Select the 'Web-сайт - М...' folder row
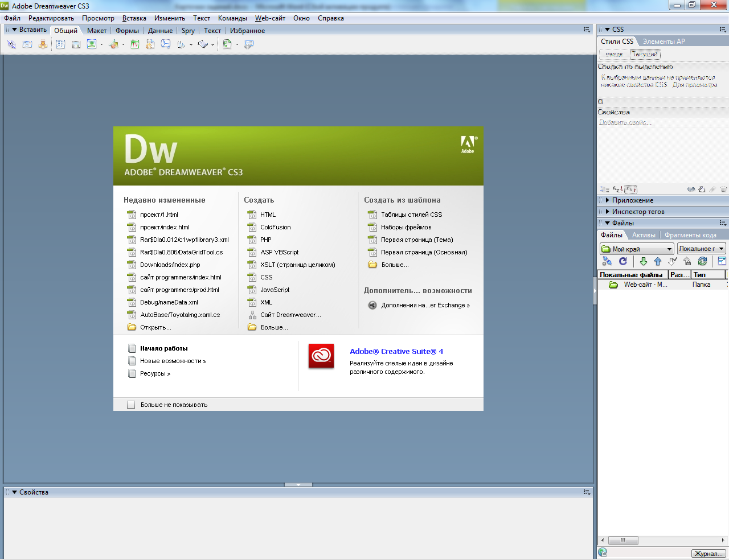Image resolution: width=729 pixels, height=560 pixels. click(x=663, y=285)
